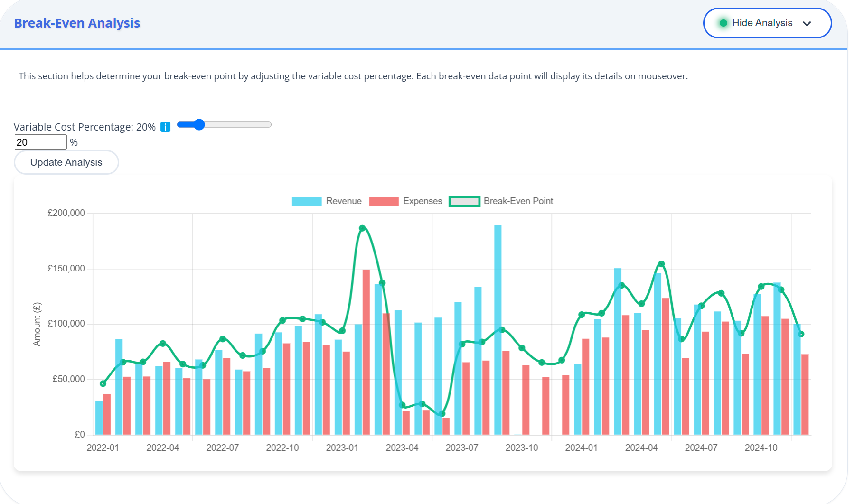Expand the Hide Analysis dropdown chevron
The width and height of the screenshot is (855, 504).
(808, 23)
